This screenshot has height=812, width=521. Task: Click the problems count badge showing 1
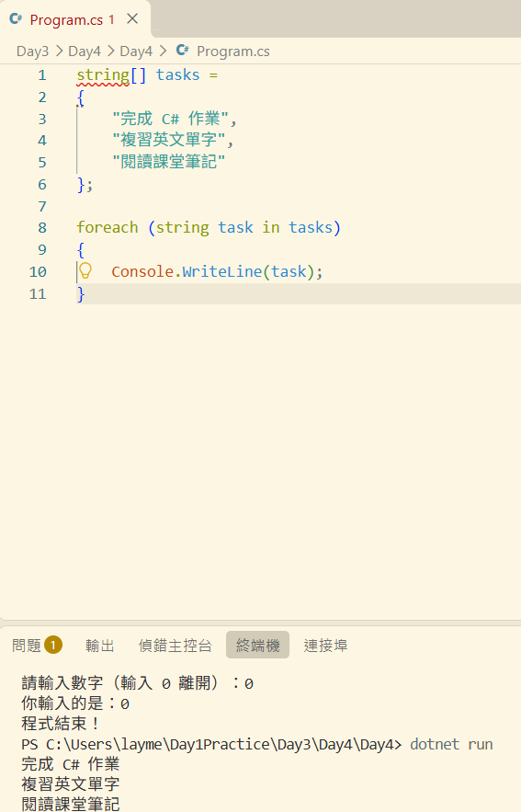(53, 646)
